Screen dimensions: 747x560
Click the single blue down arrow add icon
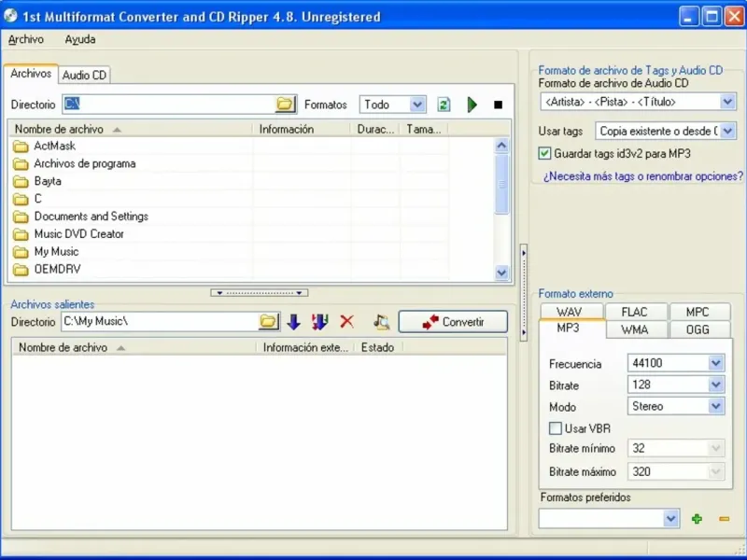[293, 322]
